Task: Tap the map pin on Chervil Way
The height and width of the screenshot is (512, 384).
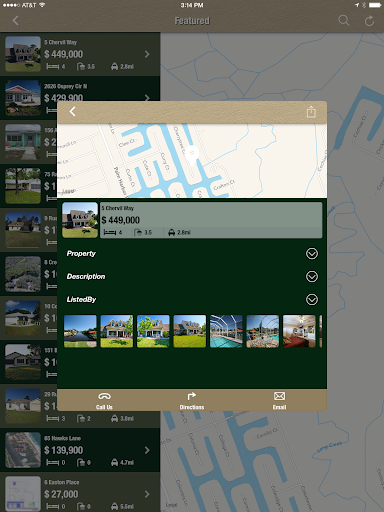Action: point(192,153)
